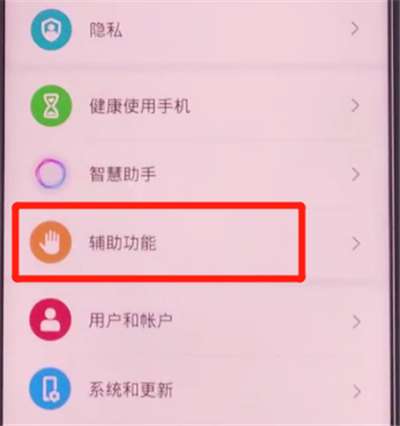Select the 健康使用手机 menu label
400x426 pixels.
140,106
